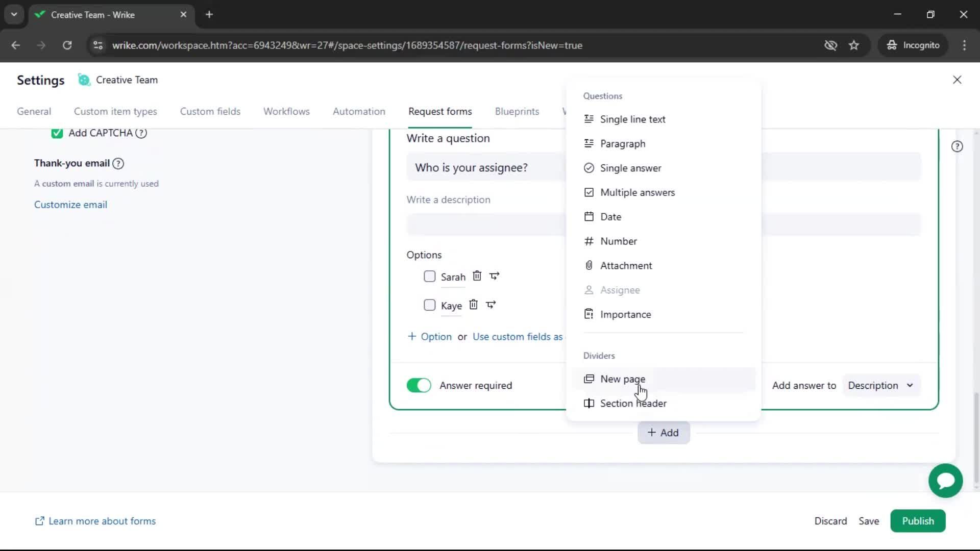The height and width of the screenshot is (551, 980).
Task: Open the help icon next to Add CAPTCHA
Action: 141,133
